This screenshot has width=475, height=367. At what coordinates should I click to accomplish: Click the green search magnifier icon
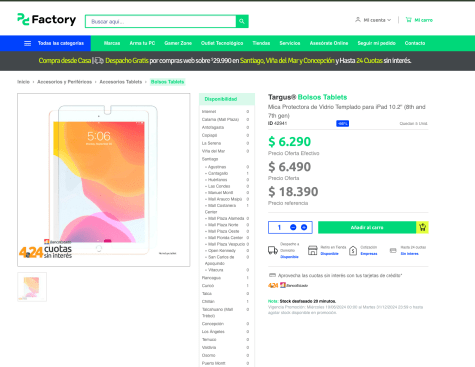coord(242,21)
